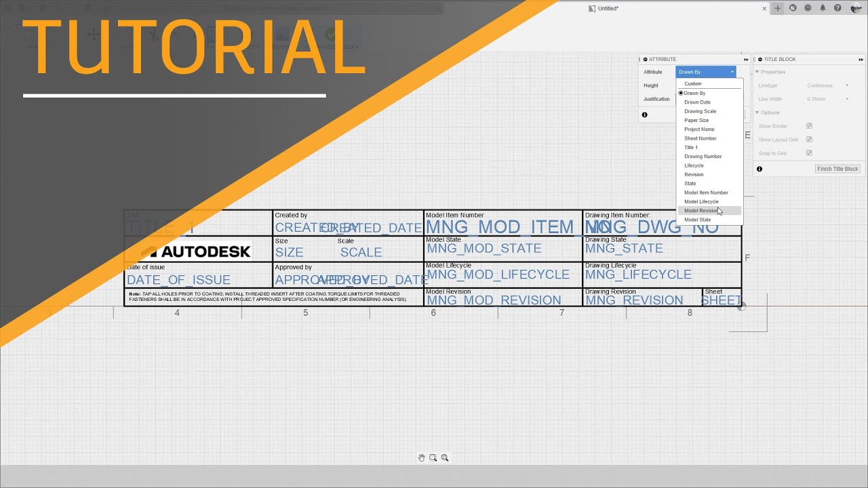Choose Lifecycle from the attribute list
868x488 pixels.
pyautogui.click(x=709, y=165)
